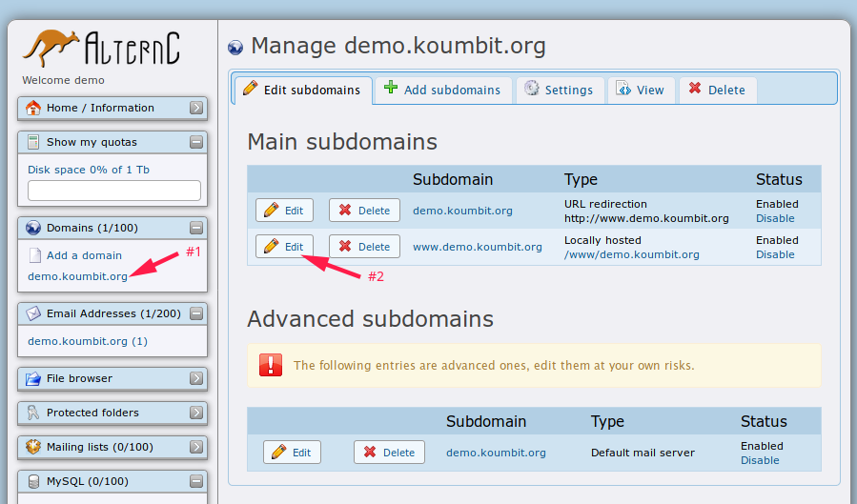The image size is (857, 504).
Task: Click Add a domain in sidebar
Action: (84, 255)
